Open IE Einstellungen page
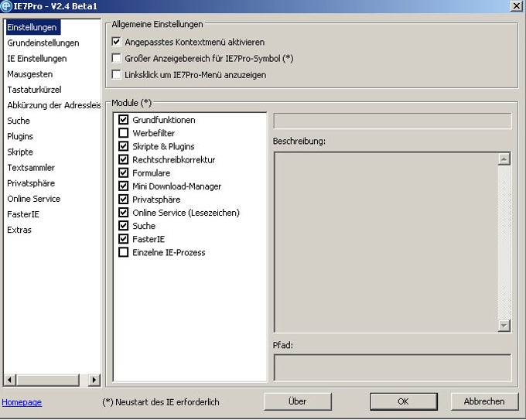The height and width of the screenshot is (420, 526). coord(37,58)
